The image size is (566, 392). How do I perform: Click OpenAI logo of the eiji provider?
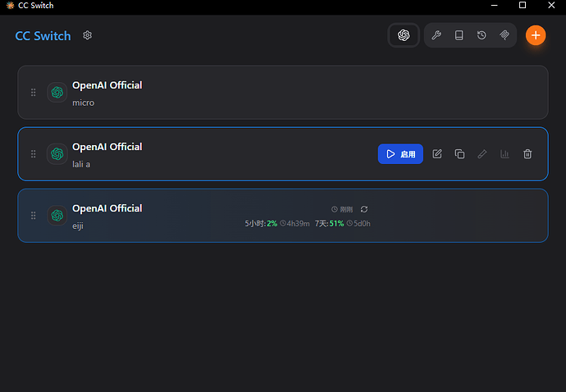tap(57, 216)
